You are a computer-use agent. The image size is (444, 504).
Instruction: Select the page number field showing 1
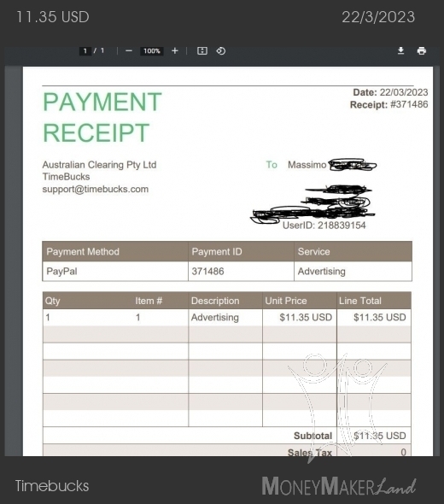coord(85,50)
